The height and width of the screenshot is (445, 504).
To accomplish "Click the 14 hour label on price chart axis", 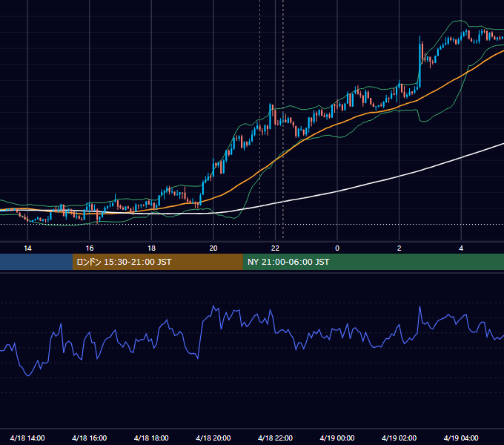I will pos(27,248).
